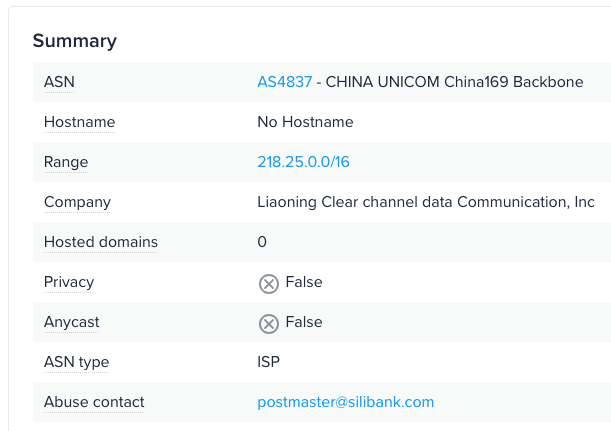Viewport: 611px width, 431px height.
Task: Click the ISP value text
Action: (269, 362)
